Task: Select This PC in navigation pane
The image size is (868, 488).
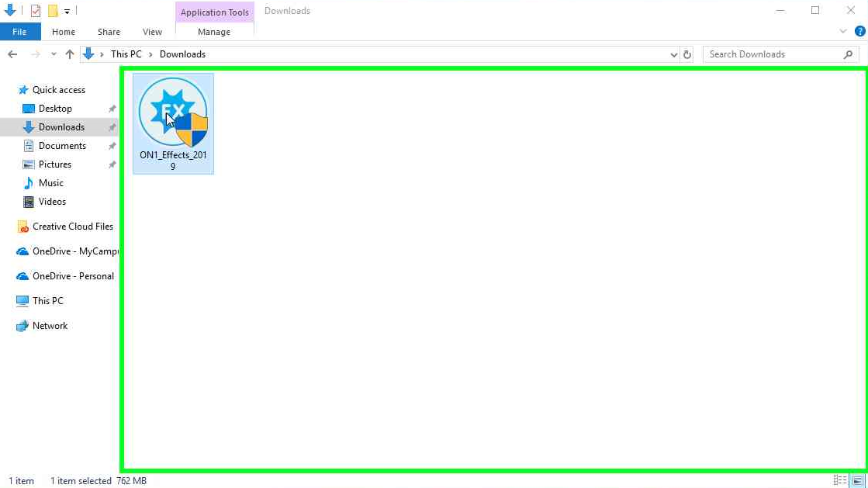Action: pos(47,301)
